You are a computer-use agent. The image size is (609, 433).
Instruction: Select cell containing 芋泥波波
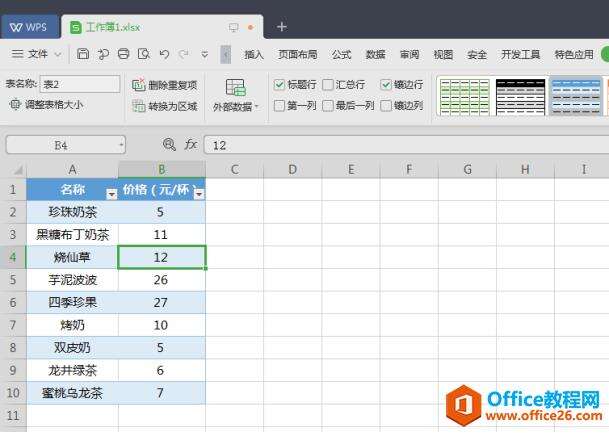(72, 280)
